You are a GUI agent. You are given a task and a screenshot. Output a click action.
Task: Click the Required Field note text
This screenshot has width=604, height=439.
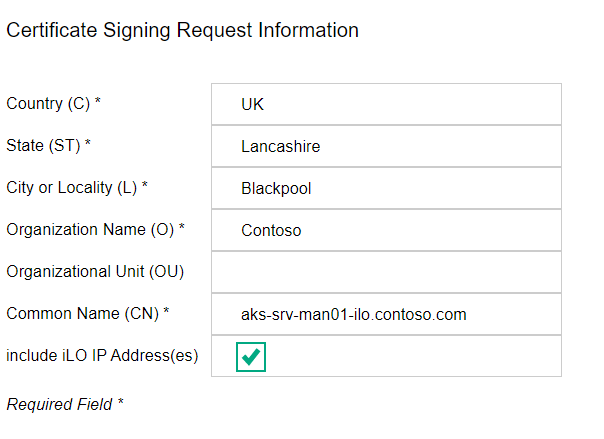58,405
